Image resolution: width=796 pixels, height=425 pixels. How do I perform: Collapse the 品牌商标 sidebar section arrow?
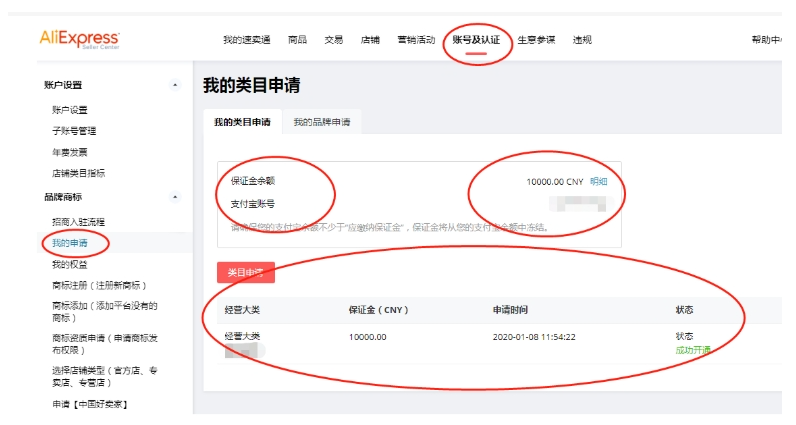[176, 198]
